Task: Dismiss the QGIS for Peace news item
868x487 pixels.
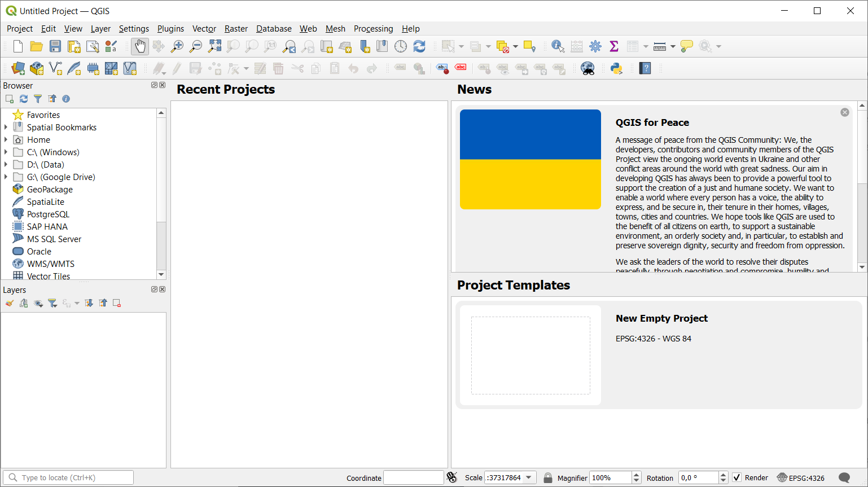Action: (x=845, y=112)
